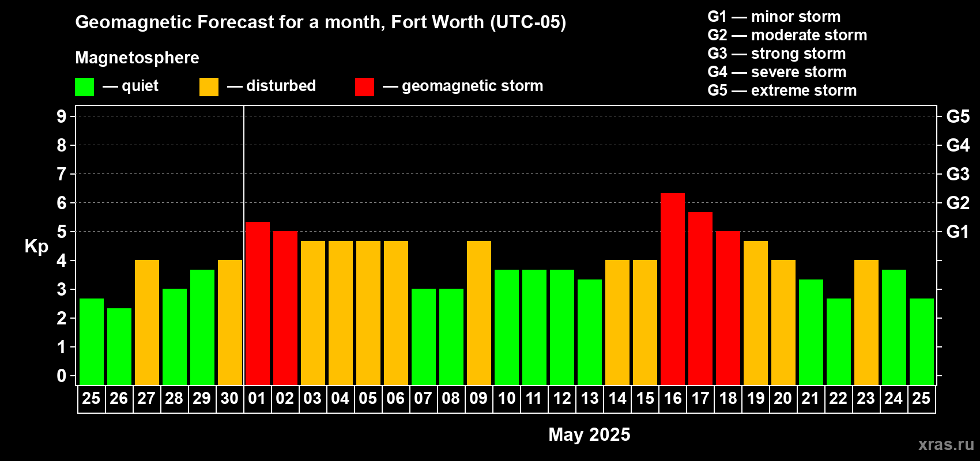The height and width of the screenshot is (461, 980).
Task: Click the 'G2 — moderate storm' legend line
Action: pyautogui.click(x=787, y=35)
